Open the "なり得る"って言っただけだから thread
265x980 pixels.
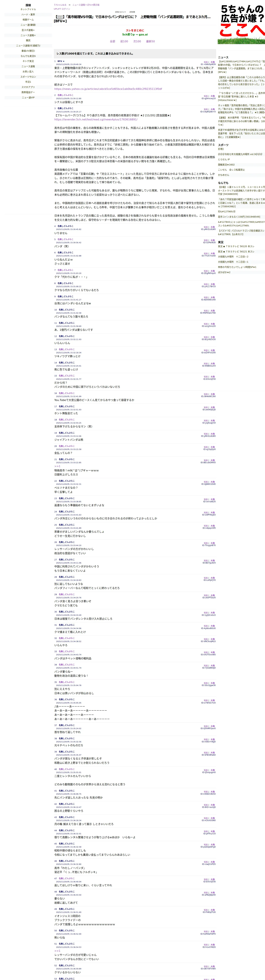pos(242,97)
